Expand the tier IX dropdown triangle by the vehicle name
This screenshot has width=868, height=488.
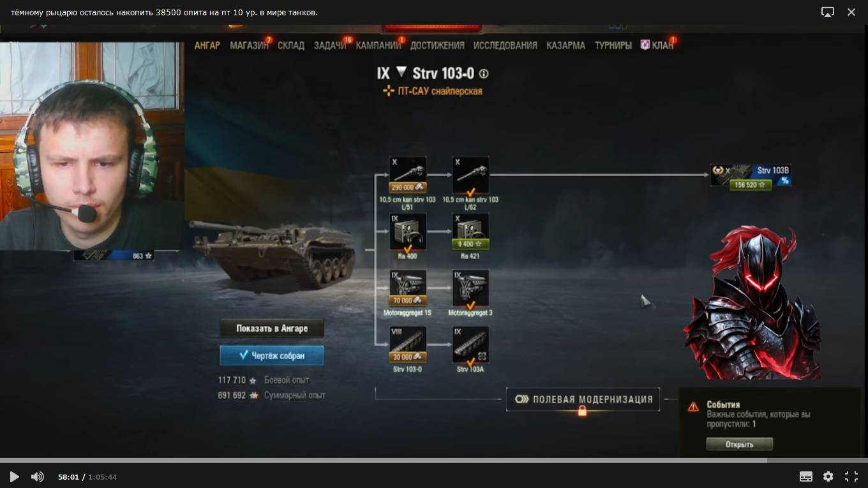click(x=401, y=72)
